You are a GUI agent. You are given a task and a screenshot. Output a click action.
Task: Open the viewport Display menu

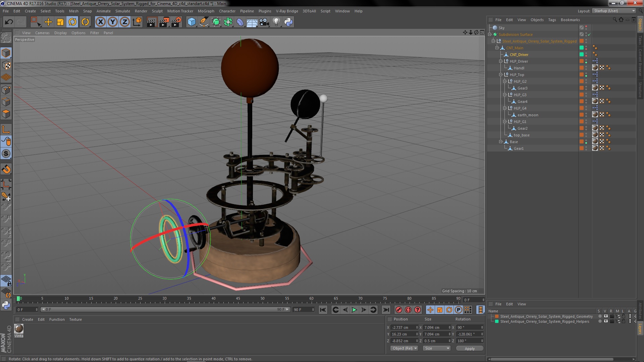(60, 33)
